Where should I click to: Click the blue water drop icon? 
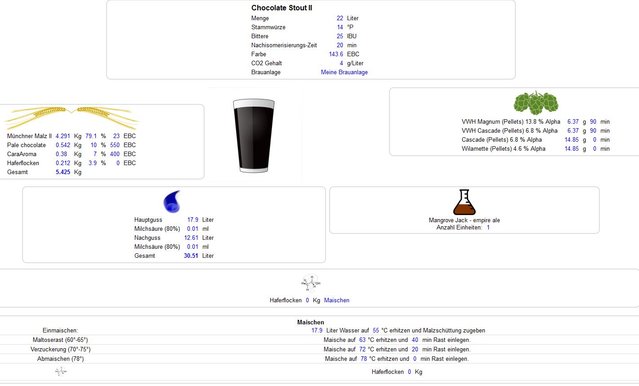(x=172, y=201)
